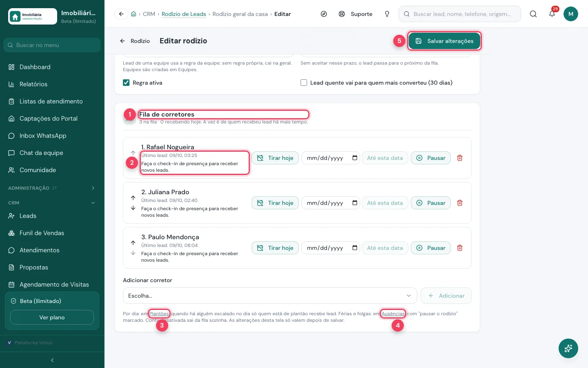Open the AI assistant sparkle button
Viewport: 588px width, 368px height.
pos(568,348)
